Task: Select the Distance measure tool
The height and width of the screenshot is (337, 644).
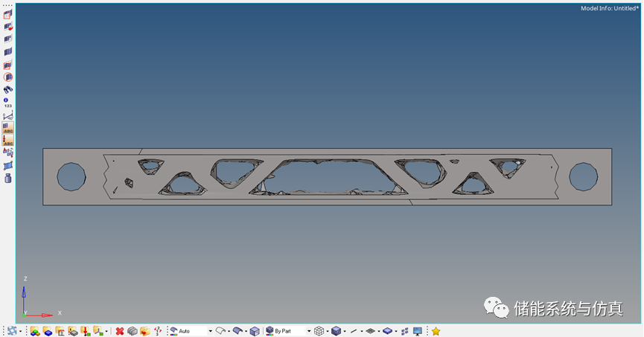Action: click(7, 115)
